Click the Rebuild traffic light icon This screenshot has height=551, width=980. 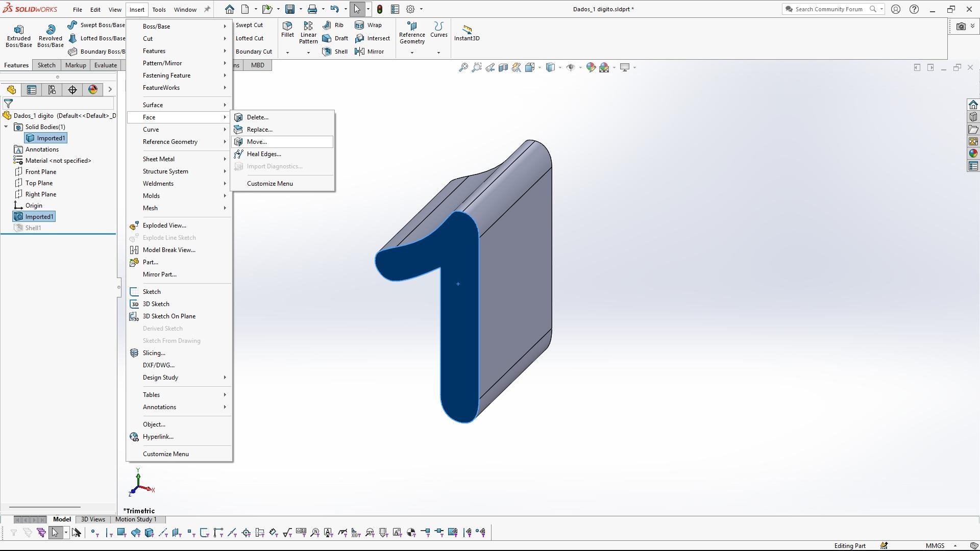pyautogui.click(x=380, y=9)
